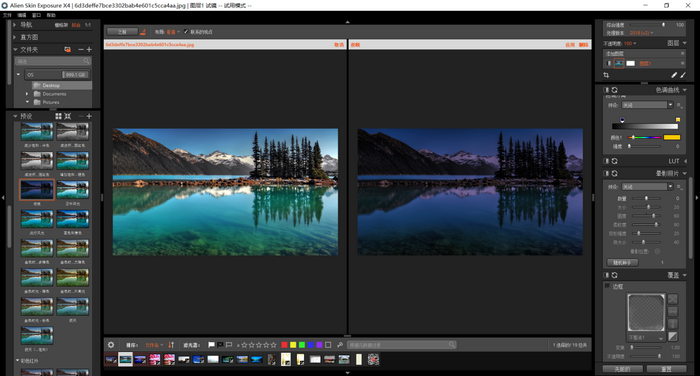Reverse sort direction with arrows icon
The image size is (700, 376).
tap(171, 345)
